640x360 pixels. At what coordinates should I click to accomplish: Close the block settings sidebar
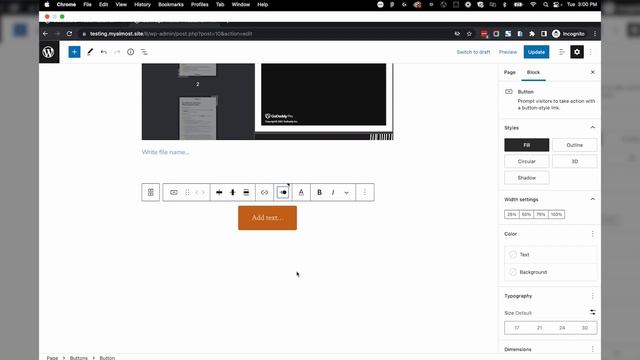point(593,72)
